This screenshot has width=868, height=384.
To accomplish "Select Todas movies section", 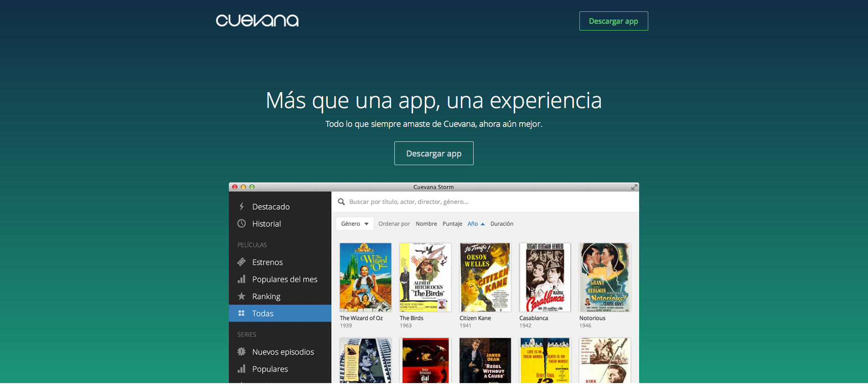I will 280,313.
